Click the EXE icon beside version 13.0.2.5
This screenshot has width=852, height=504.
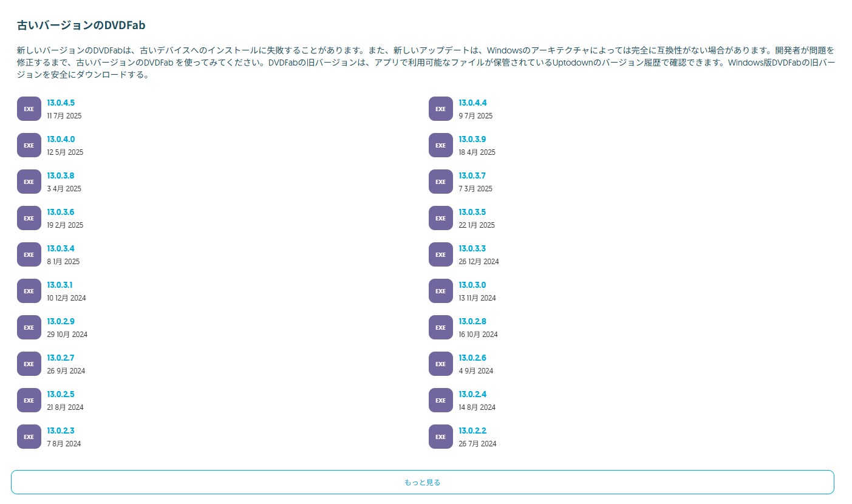pyautogui.click(x=29, y=400)
